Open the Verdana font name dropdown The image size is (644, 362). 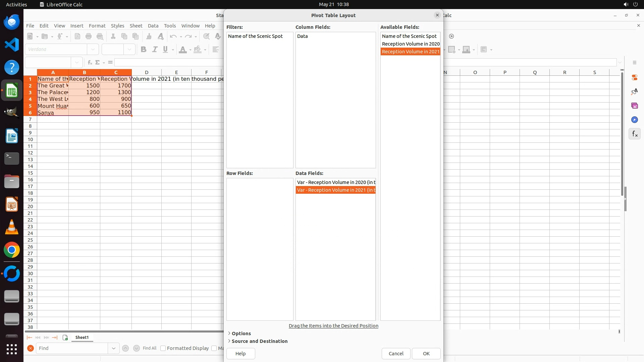93,50
